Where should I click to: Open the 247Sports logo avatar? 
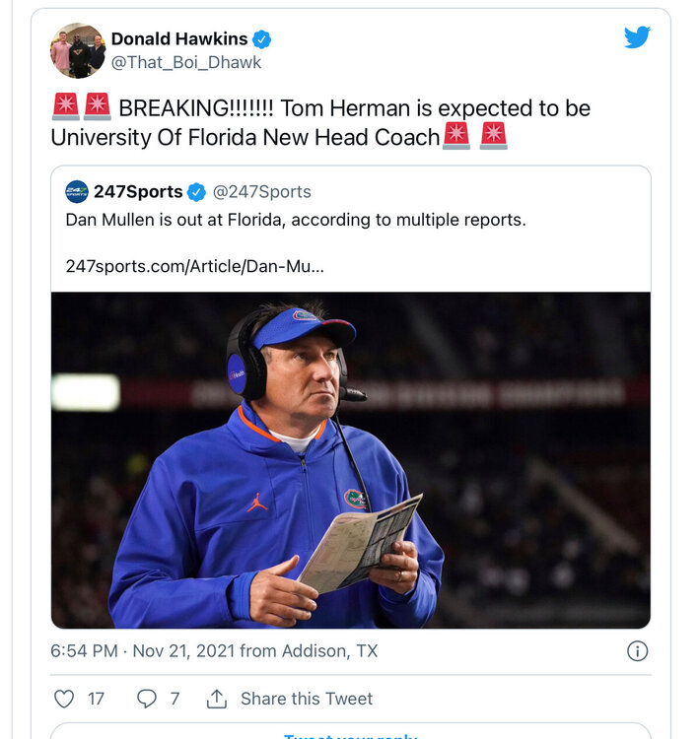point(77,192)
